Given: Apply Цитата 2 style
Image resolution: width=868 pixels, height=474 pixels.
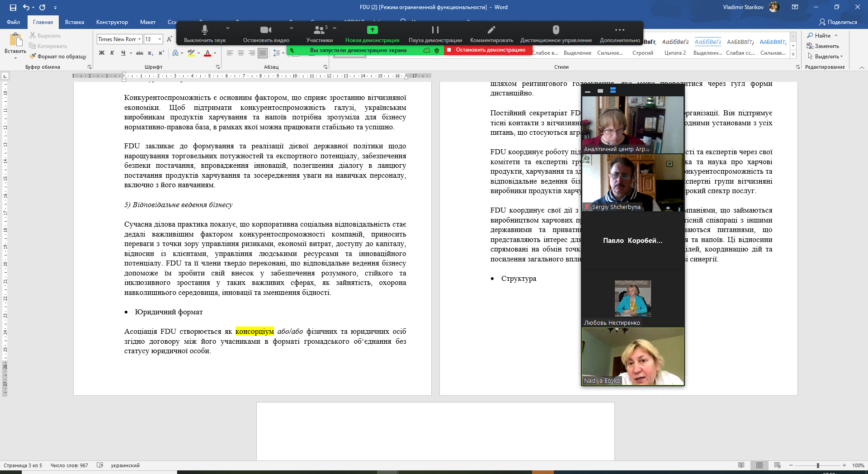Looking at the screenshot, I should point(675,47).
